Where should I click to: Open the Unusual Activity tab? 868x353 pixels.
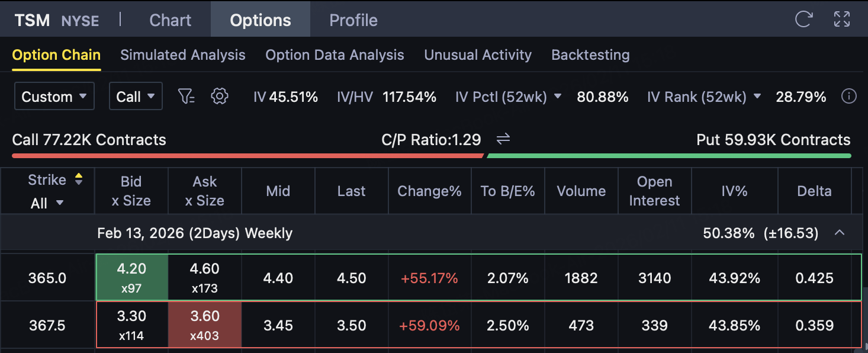click(x=477, y=55)
